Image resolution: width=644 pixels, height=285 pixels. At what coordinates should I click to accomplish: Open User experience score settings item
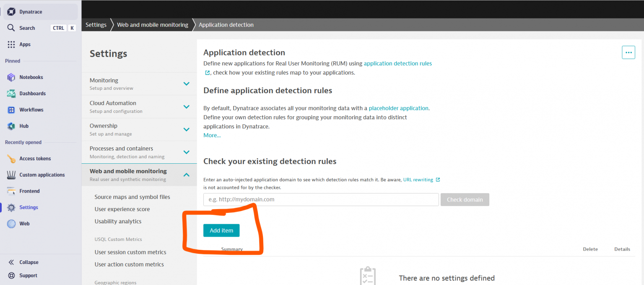coord(122,209)
